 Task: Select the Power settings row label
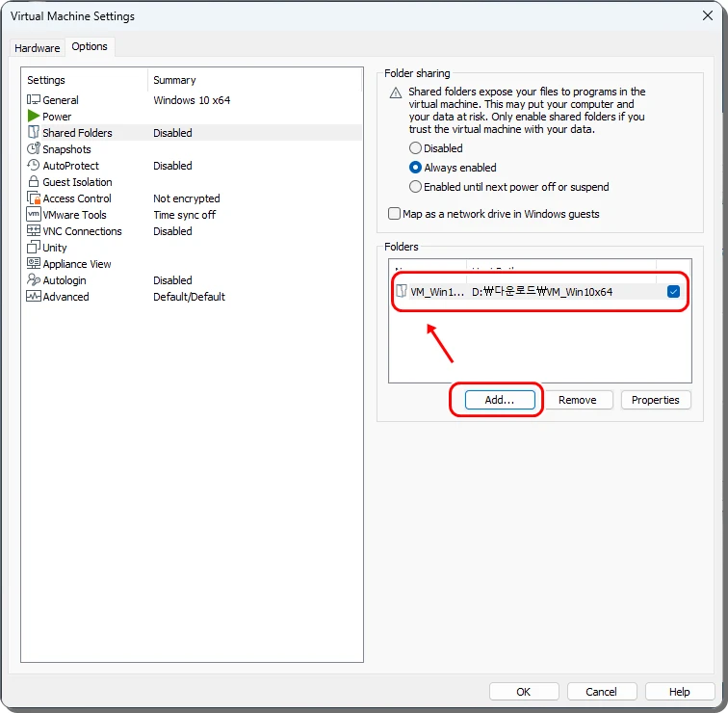(x=57, y=117)
